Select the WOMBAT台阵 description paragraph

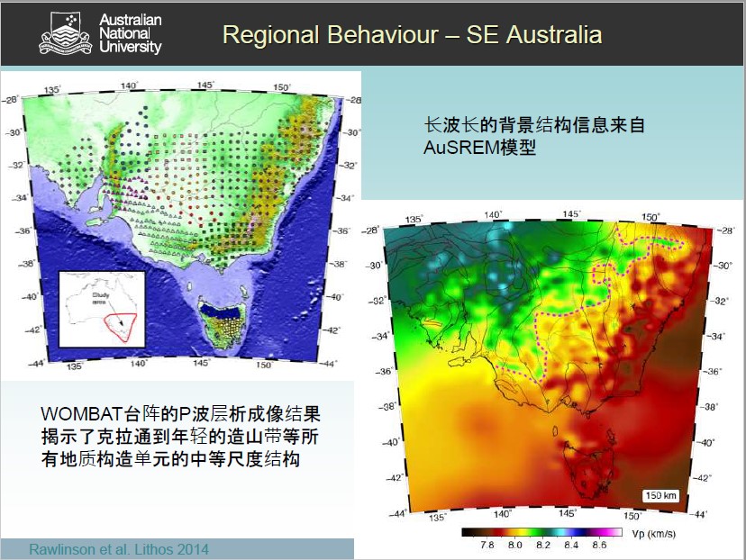180,437
